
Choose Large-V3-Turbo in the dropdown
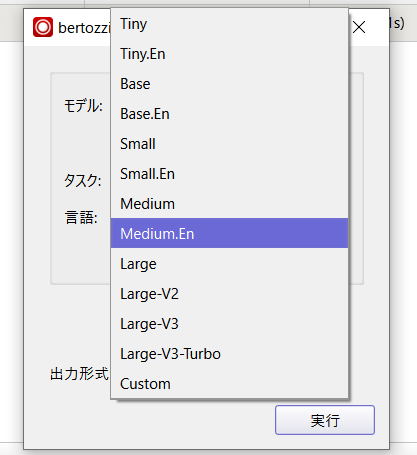(229, 354)
